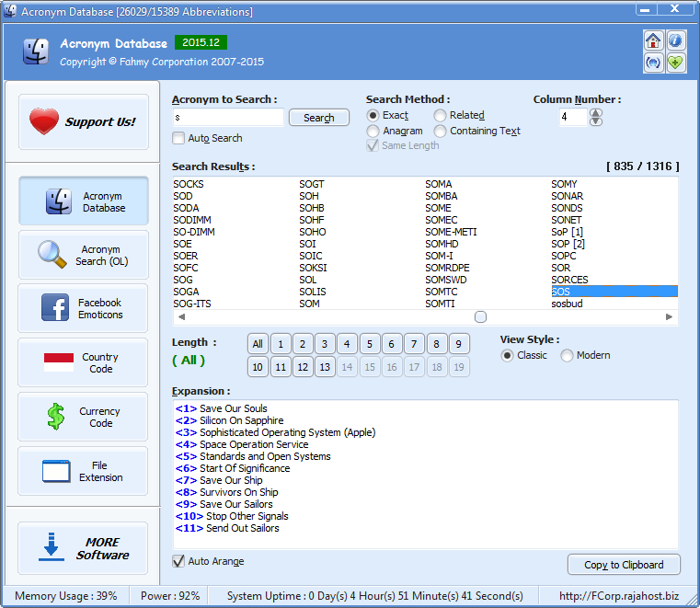Viewport: 700px width, 608px height.
Task: Filter acronyms by length 10
Action: [258, 367]
